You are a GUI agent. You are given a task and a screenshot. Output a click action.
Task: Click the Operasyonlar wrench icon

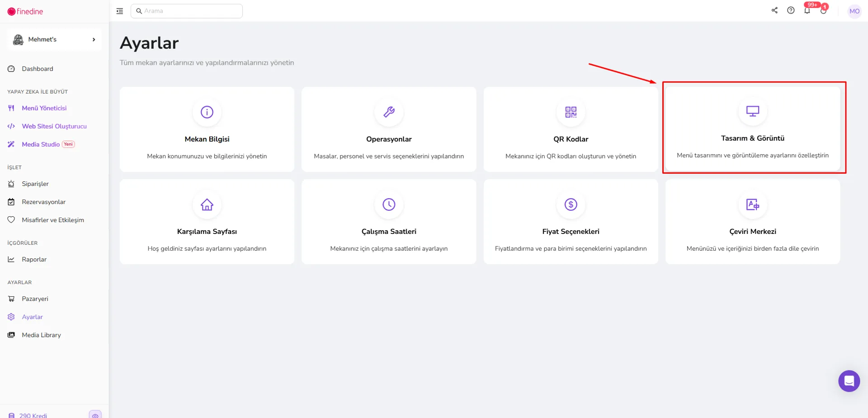click(x=389, y=112)
